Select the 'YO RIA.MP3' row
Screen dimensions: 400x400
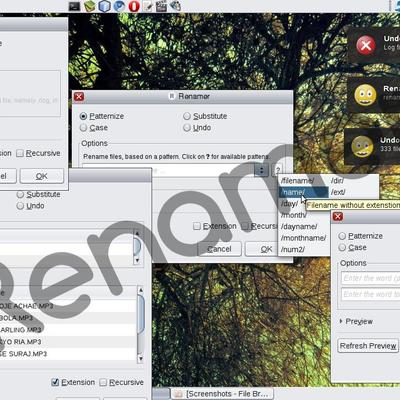pyautogui.click(x=68, y=342)
